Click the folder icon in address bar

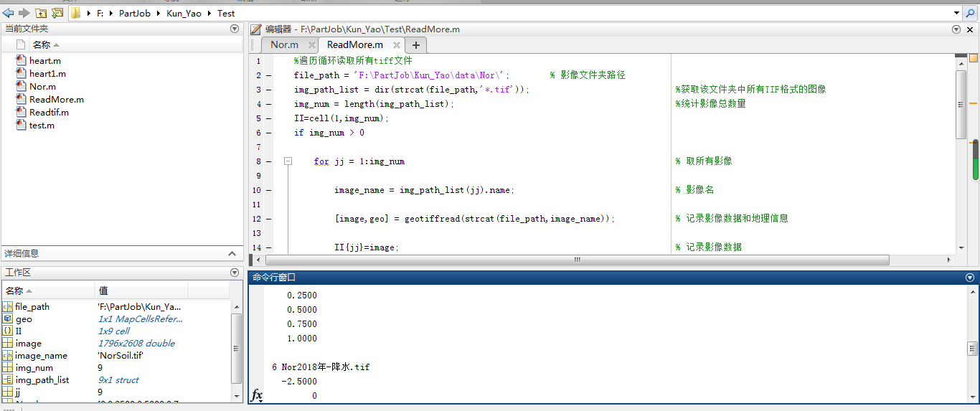[x=75, y=13]
